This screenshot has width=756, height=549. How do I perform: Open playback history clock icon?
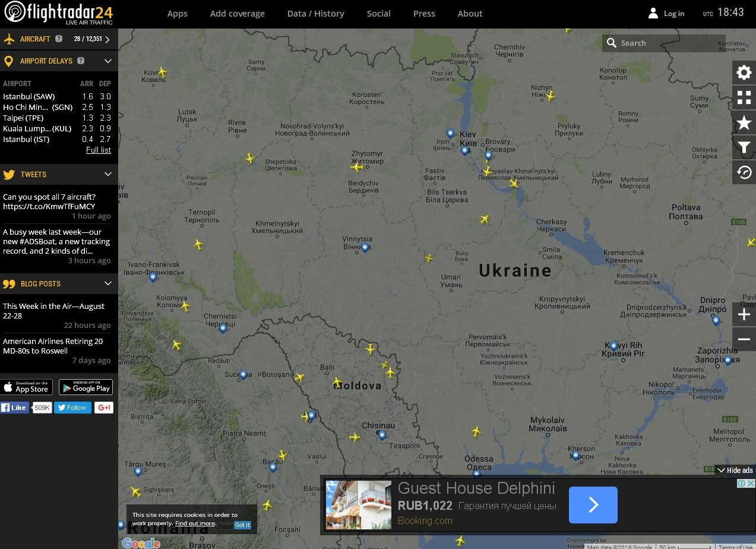744,172
